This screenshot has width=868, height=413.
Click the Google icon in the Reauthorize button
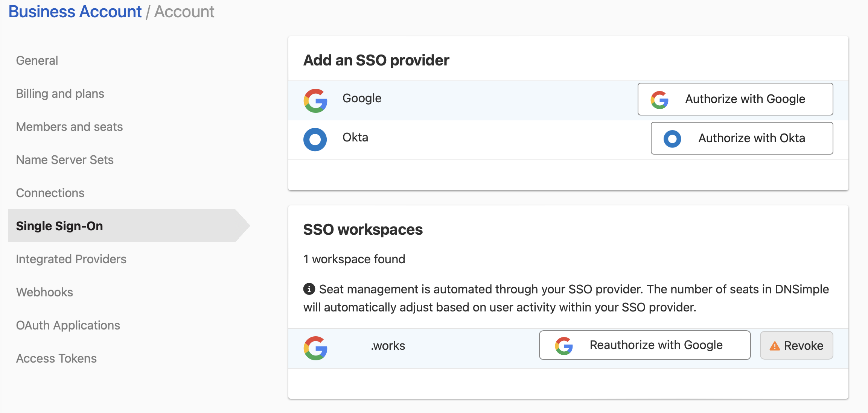(x=563, y=345)
